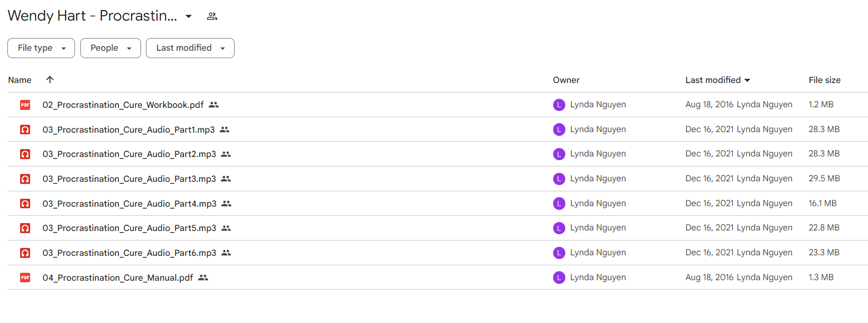868x323 pixels.
Task: Open the Last modified filter chip
Action: point(190,48)
